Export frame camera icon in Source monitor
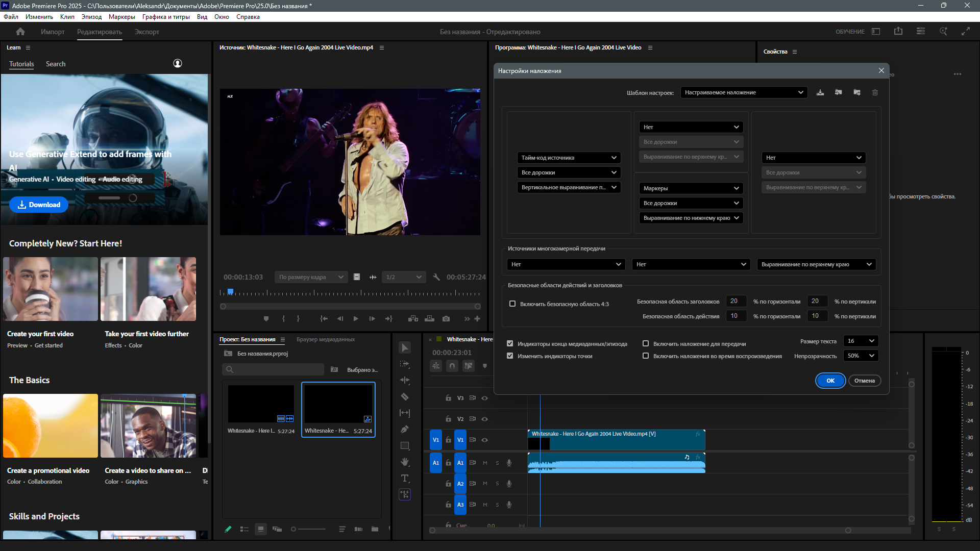 coord(446,319)
